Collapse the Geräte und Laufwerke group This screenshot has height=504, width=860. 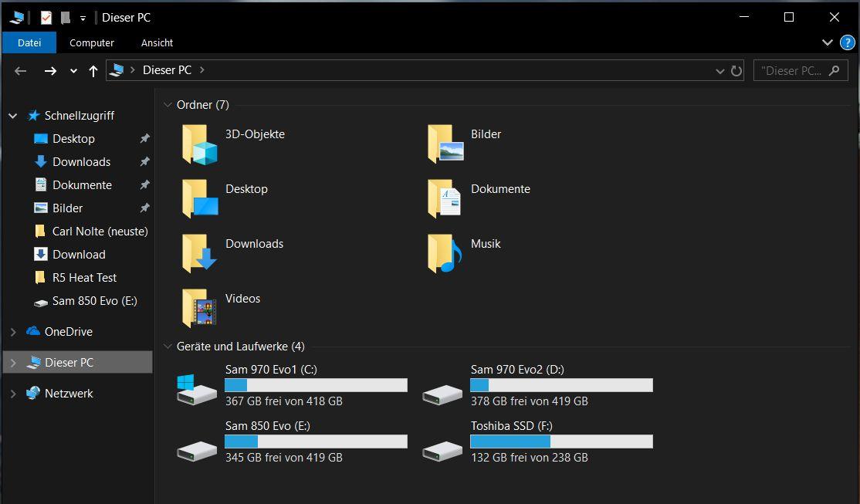(168, 347)
